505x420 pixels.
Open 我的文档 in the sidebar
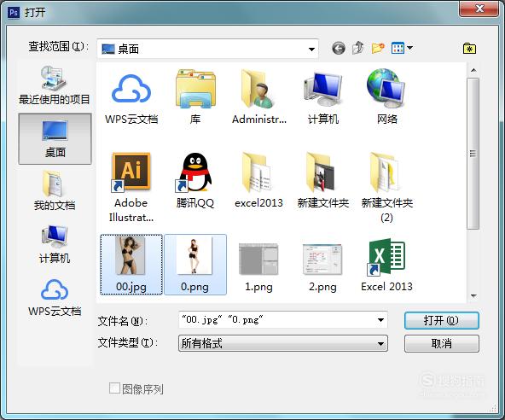(x=55, y=191)
